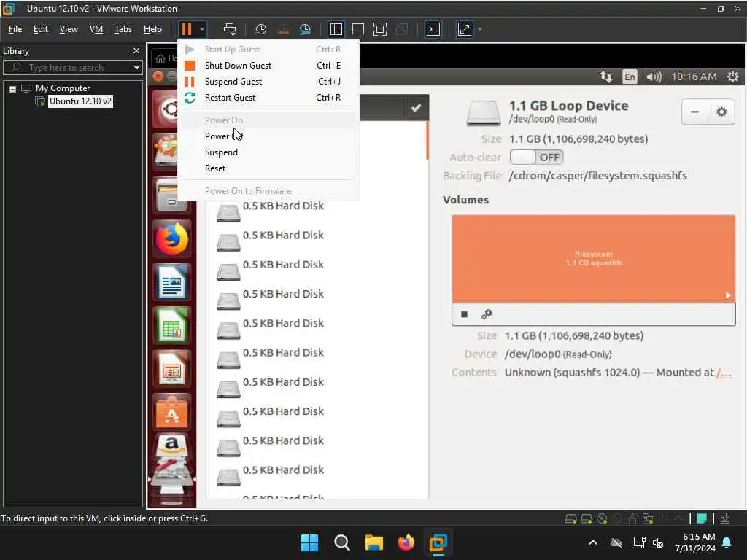Open the library search dropdown arrow
The height and width of the screenshot is (560, 747).
pyautogui.click(x=136, y=68)
